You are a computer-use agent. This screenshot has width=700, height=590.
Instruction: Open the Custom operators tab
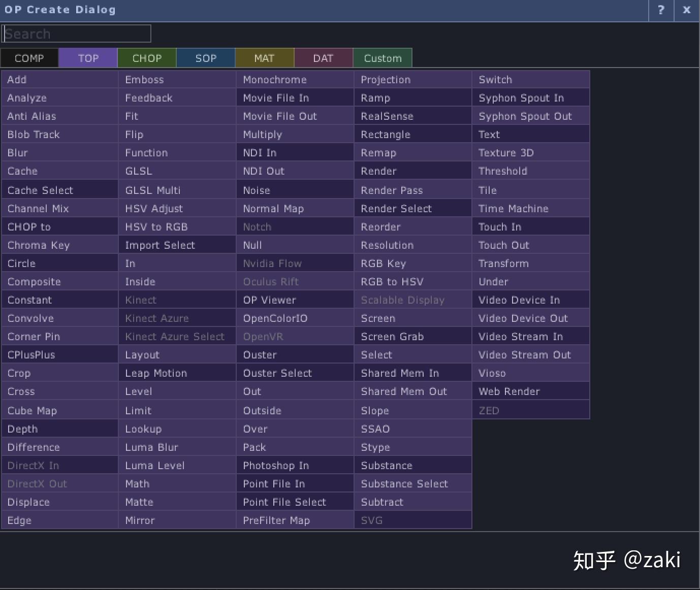click(383, 57)
